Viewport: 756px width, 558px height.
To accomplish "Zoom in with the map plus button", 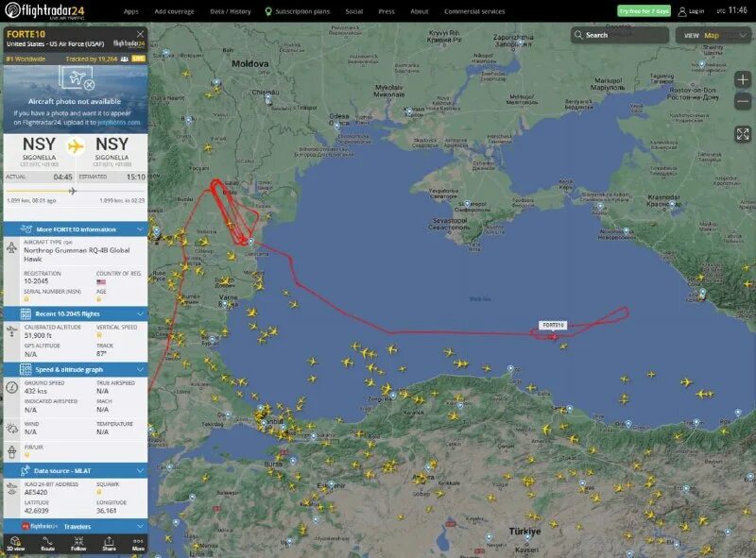I will tap(743, 79).
